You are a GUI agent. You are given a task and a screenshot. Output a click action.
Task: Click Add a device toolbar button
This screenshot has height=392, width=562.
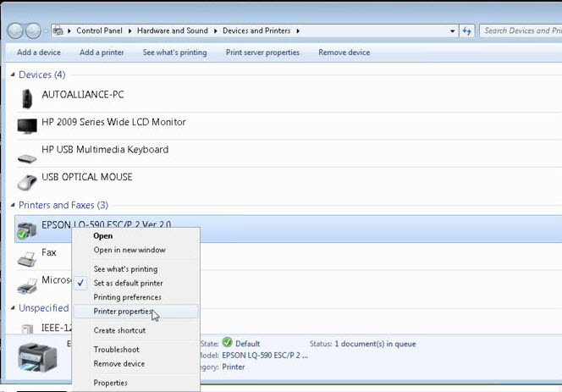pyautogui.click(x=39, y=52)
